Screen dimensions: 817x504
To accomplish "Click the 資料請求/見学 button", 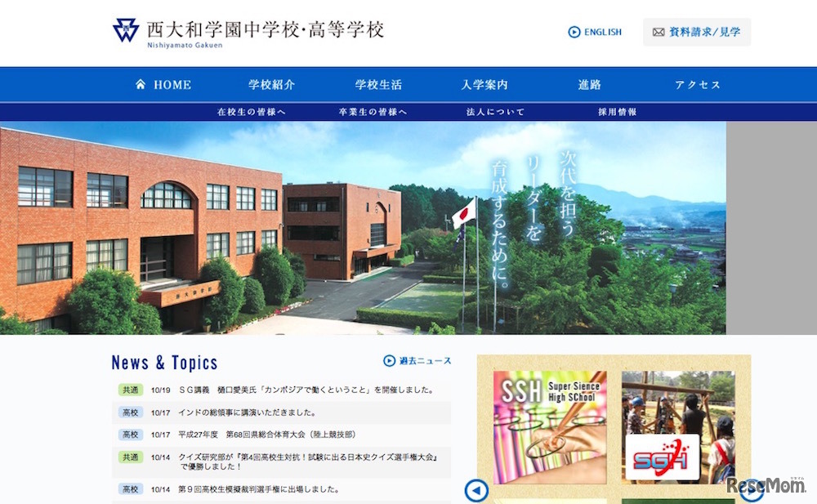I will [699, 32].
